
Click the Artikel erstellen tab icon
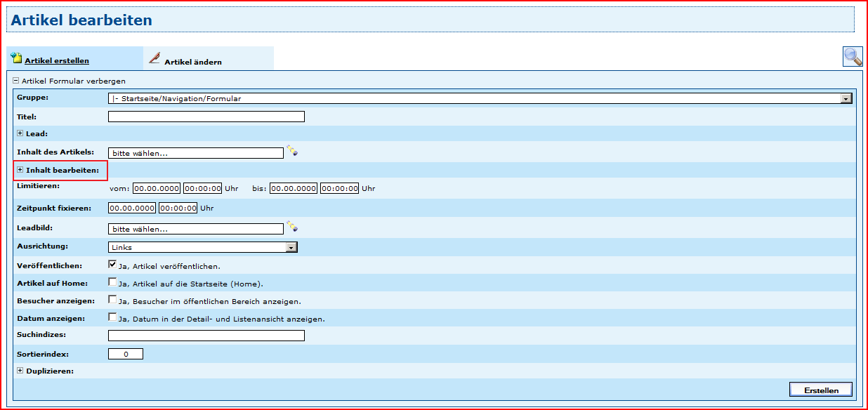click(16, 59)
